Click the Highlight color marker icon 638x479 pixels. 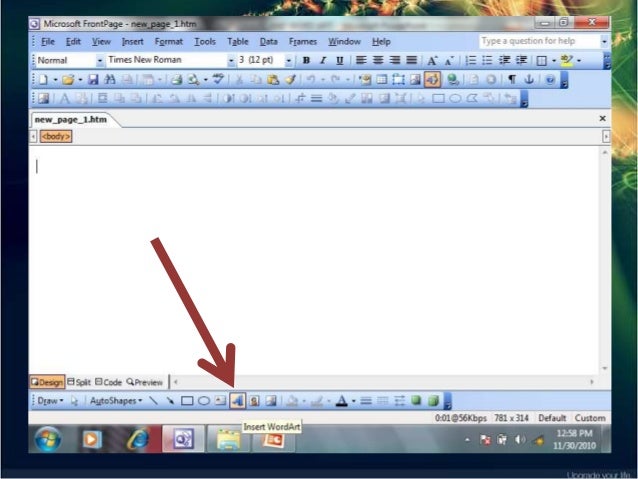click(x=567, y=60)
